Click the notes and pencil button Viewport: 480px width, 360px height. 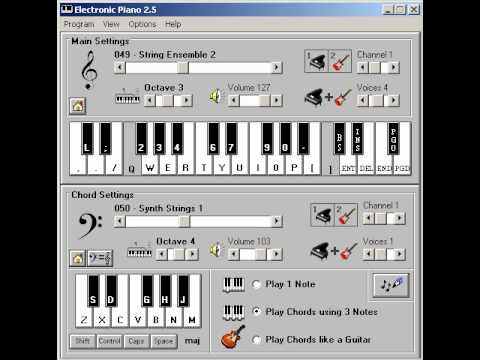391,285
